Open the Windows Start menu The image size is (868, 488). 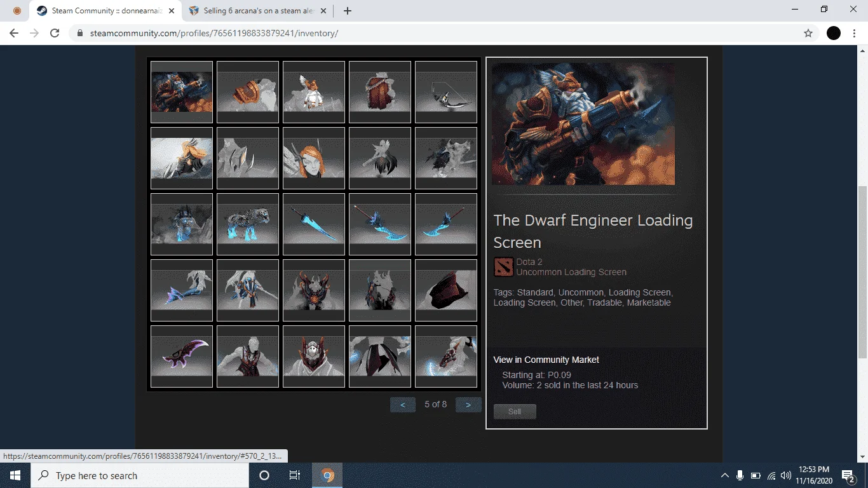15,475
